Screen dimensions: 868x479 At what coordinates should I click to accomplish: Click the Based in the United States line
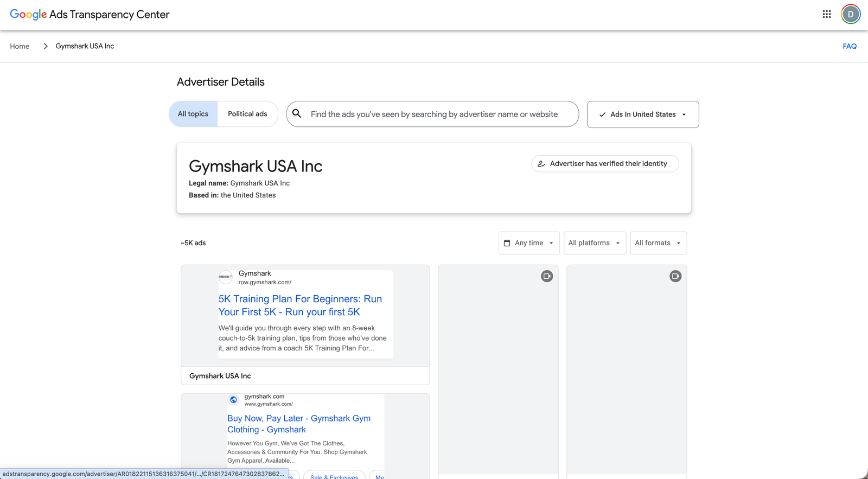[x=232, y=195]
